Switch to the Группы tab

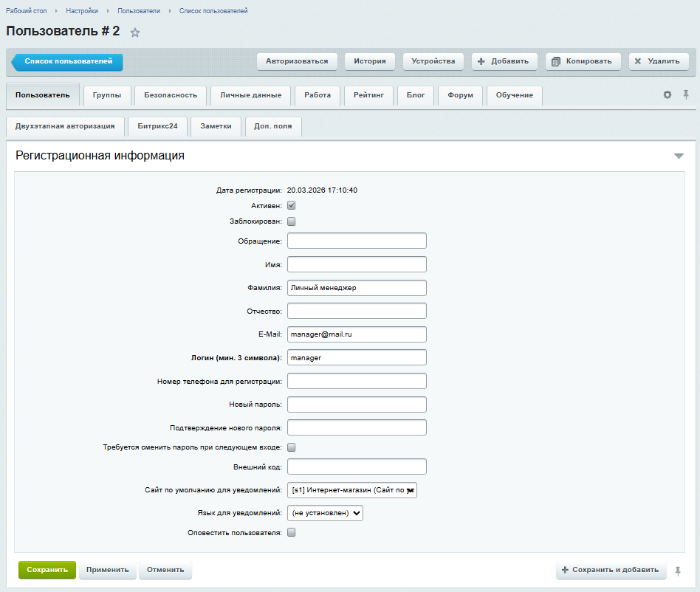(x=107, y=95)
